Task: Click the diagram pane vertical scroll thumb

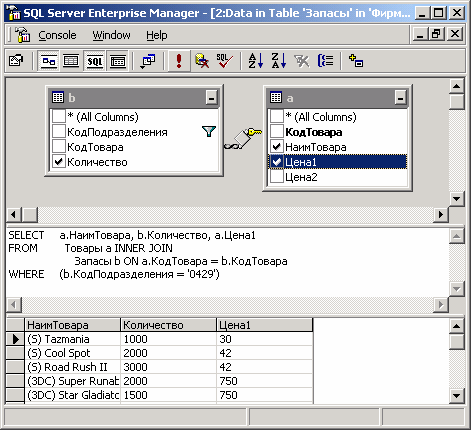Action: [456, 102]
